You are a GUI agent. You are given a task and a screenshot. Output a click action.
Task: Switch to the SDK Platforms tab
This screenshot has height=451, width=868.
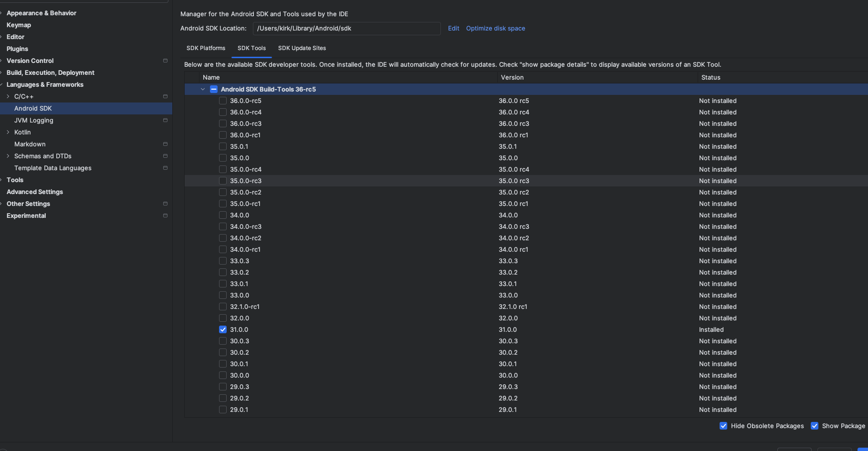click(206, 48)
